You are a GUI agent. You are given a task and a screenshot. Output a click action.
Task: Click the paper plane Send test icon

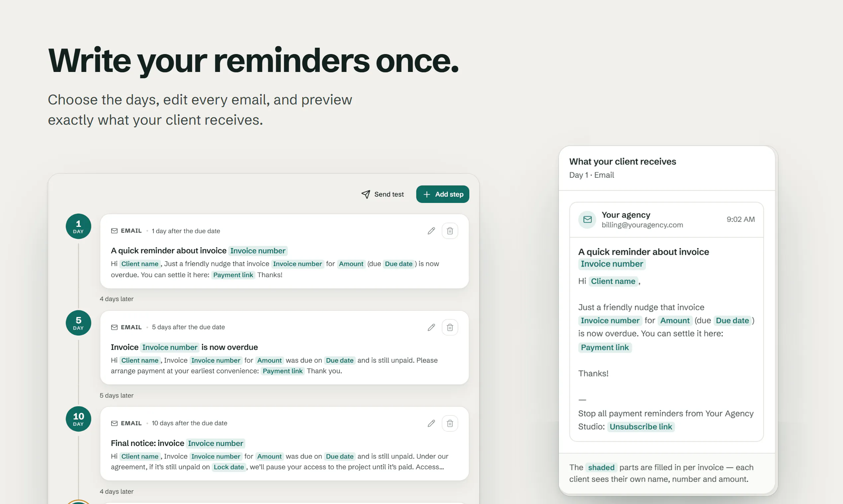click(x=365, y=194)
